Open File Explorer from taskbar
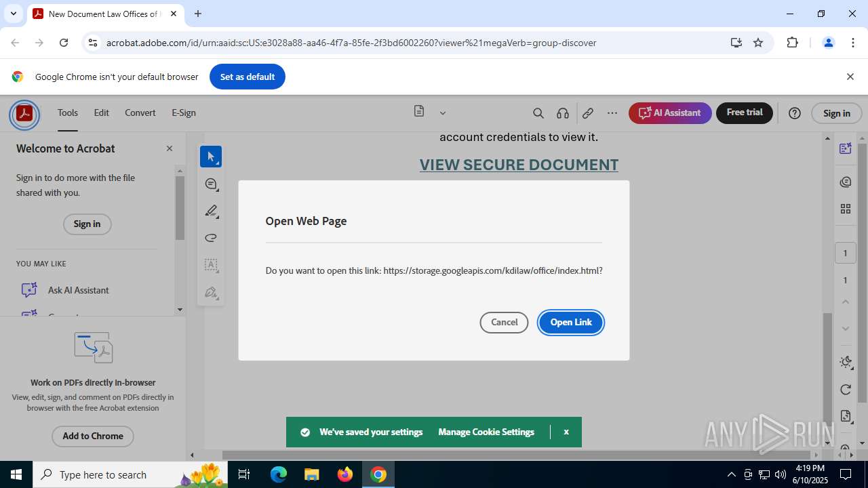This screenshot has width=868, height=488. 312,474
